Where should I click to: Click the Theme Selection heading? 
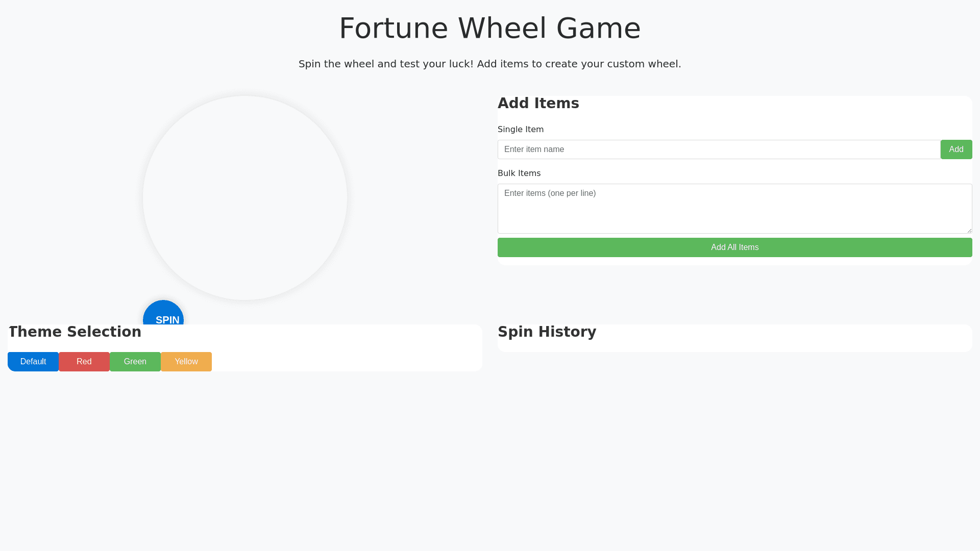[75, 332]
